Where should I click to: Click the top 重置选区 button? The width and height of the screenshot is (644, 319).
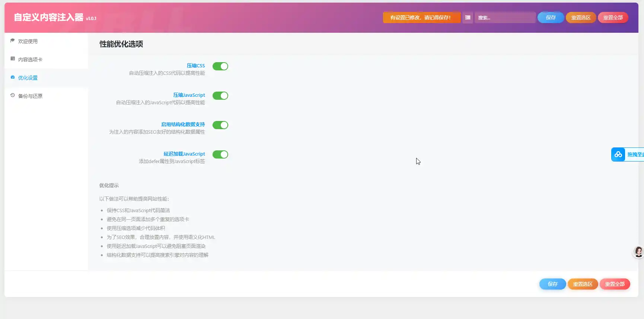(x=581, y=17)
